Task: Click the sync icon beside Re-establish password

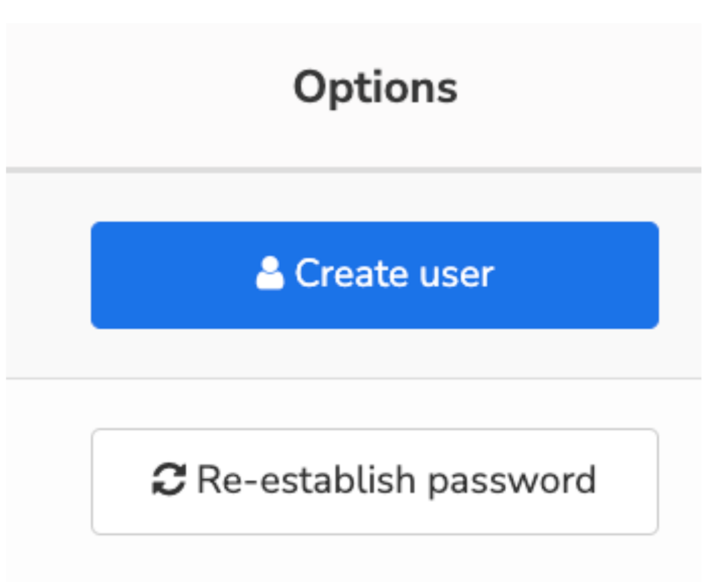Action: (169, 479)
